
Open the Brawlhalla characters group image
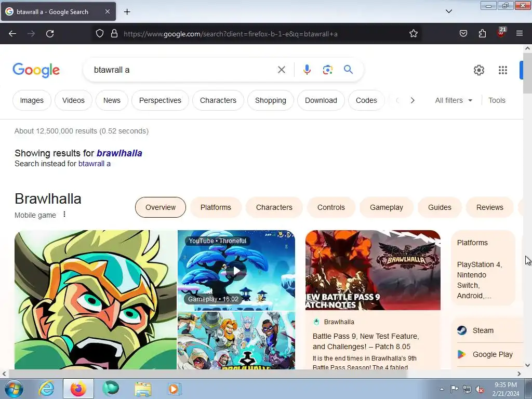point(236,340)
